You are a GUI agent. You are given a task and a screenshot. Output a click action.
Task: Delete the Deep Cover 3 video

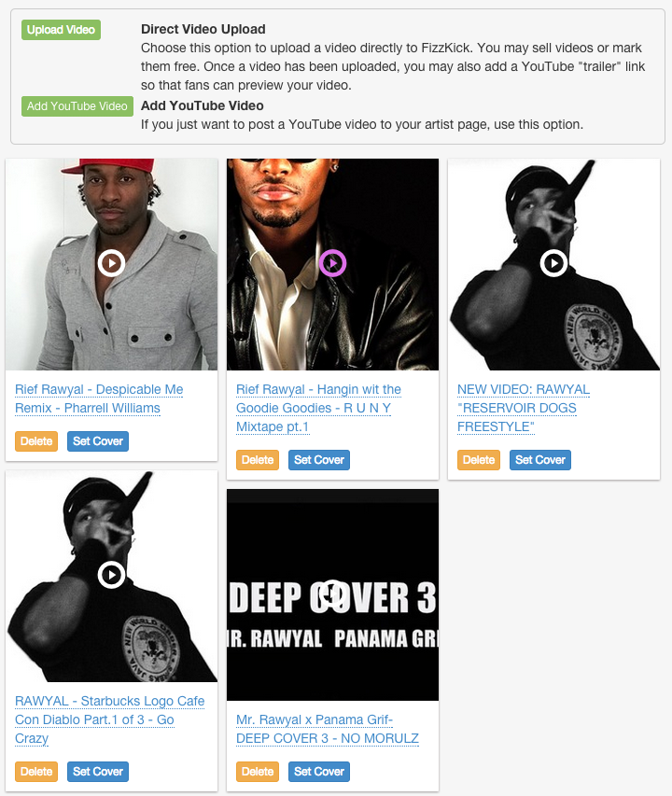(258, 772)
